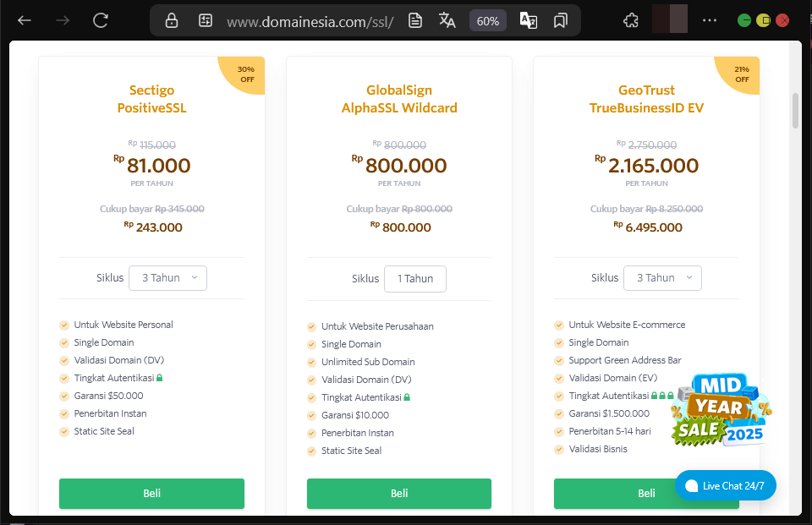Expand Siklus dropdown for Sectigo PositiveSSL
Image resolution: width=812 pixels, height=525 pixels.
coord(167,277)
